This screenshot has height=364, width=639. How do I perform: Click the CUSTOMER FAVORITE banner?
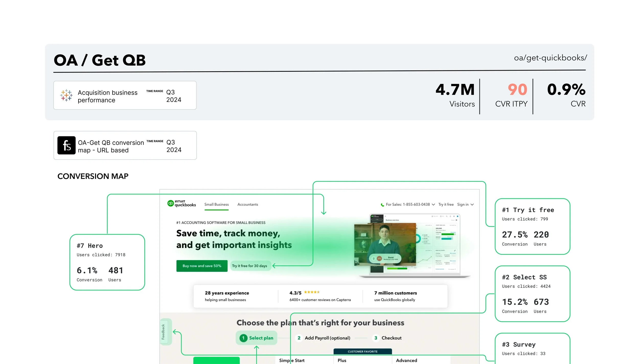coord(362,351)
